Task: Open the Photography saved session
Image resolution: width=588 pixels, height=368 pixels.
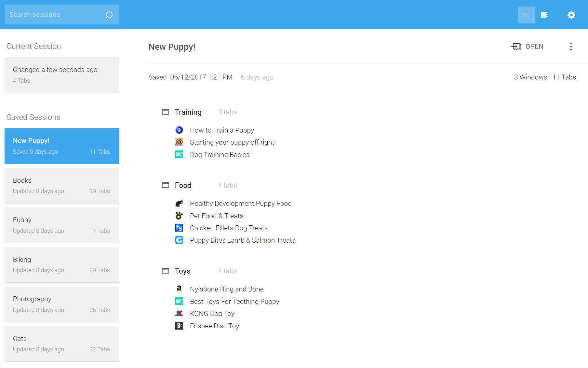Action: coord(62,304)
